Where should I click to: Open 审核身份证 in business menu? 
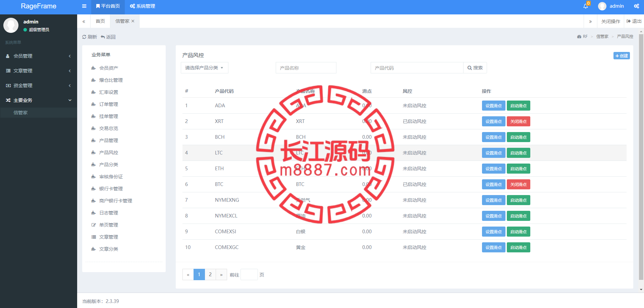pyautogui.click(x=111, y=177)
